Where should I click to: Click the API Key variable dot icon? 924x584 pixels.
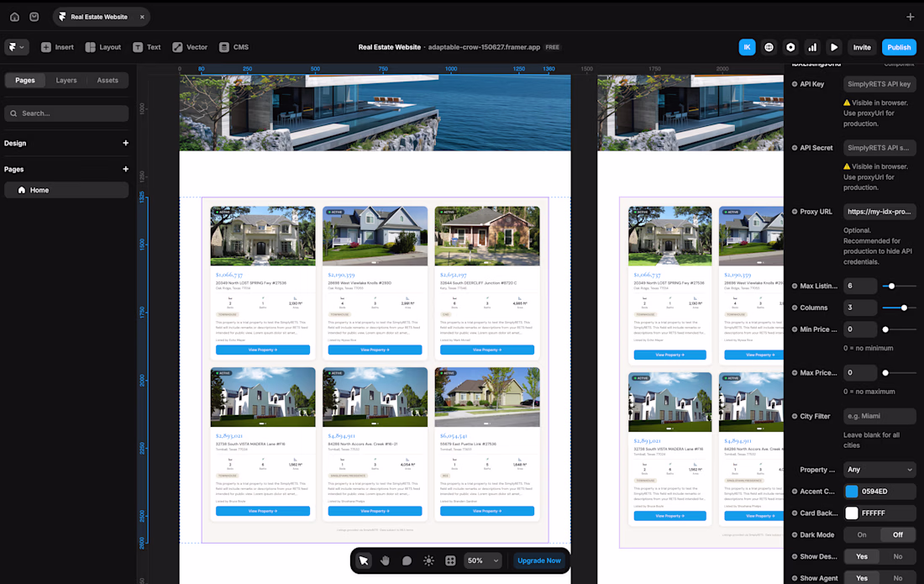tap(795, 84)
